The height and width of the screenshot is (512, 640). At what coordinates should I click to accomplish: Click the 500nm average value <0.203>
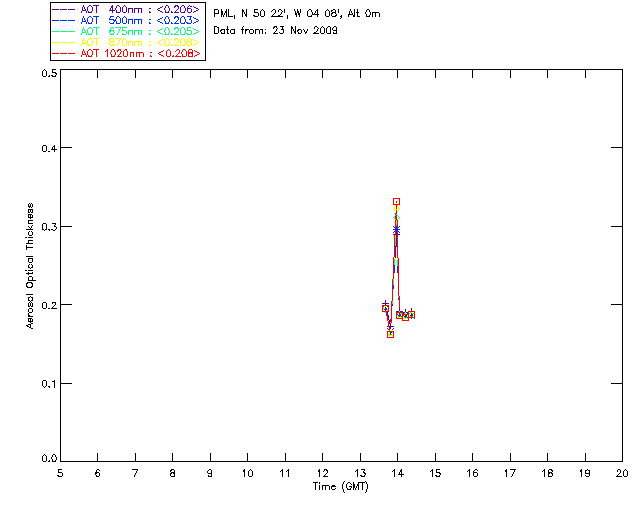click(x=178, y=20)
